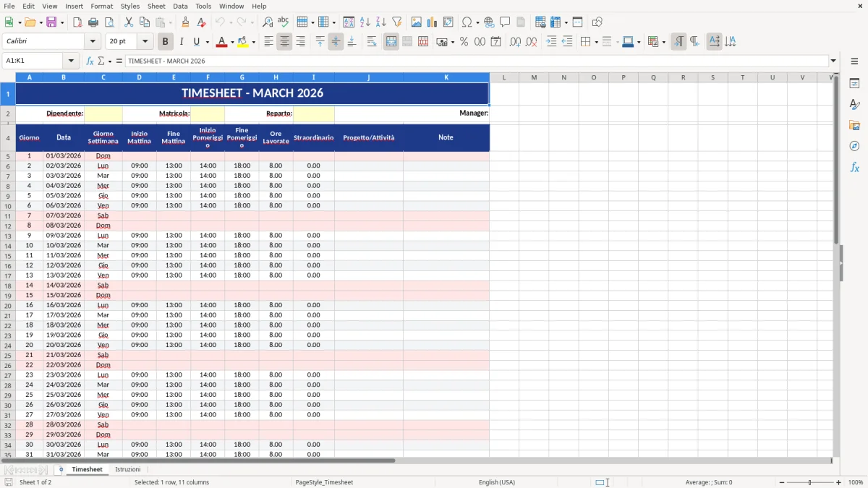The image size is (868, 488).
Task: Run the Spelling check icon
Action: tap(283, 22)
